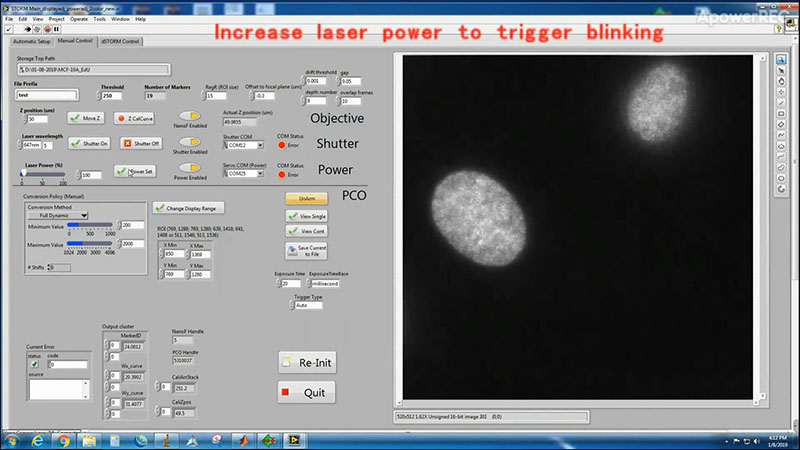Select the line tool in image palette

coord(781,103)
